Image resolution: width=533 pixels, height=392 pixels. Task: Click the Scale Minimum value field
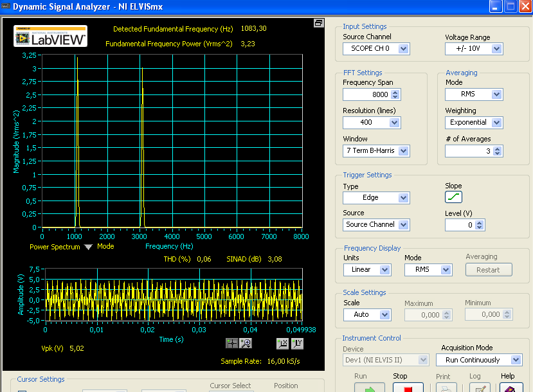484,314
